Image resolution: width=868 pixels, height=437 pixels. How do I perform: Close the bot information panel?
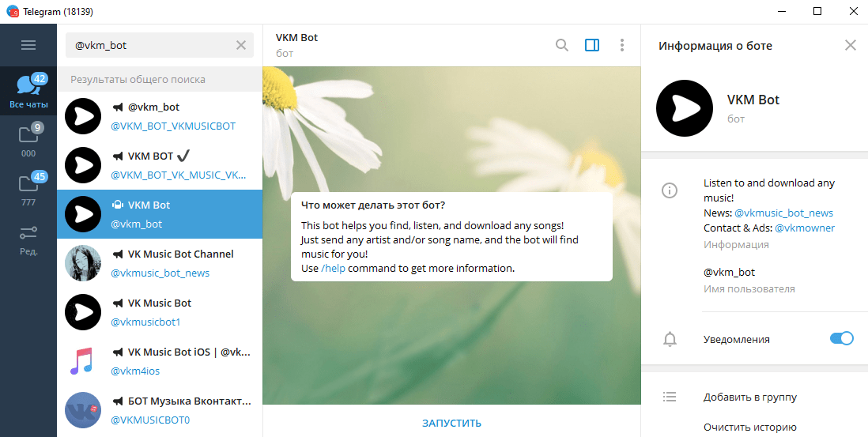click(x=851, y=45)
